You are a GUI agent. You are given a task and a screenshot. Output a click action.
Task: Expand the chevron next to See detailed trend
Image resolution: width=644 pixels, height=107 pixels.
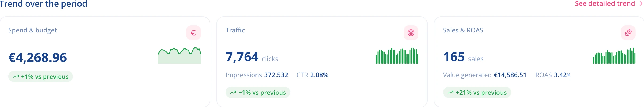tap(641, 4)
